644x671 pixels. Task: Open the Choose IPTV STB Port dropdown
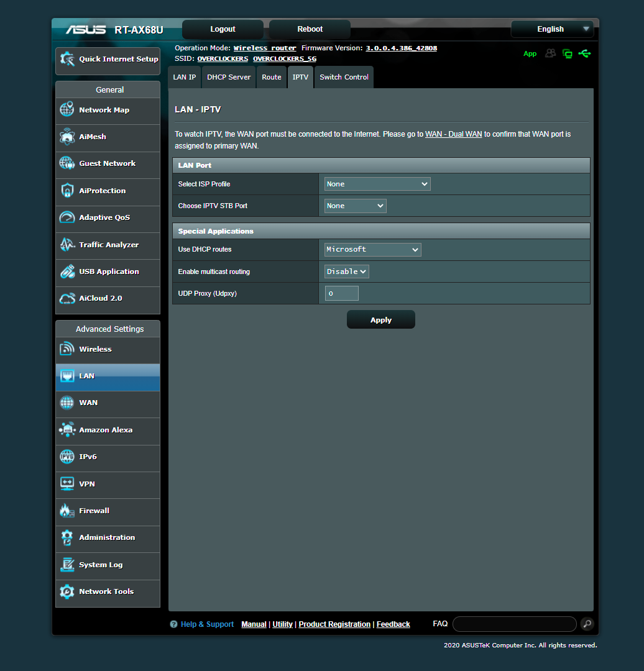coord(356,206)
